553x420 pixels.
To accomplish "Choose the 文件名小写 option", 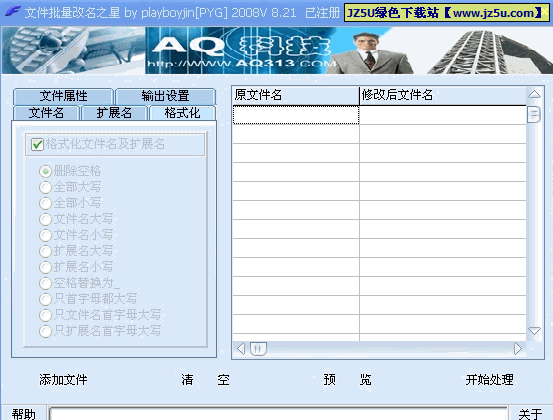I will click(x=45, y=235).
